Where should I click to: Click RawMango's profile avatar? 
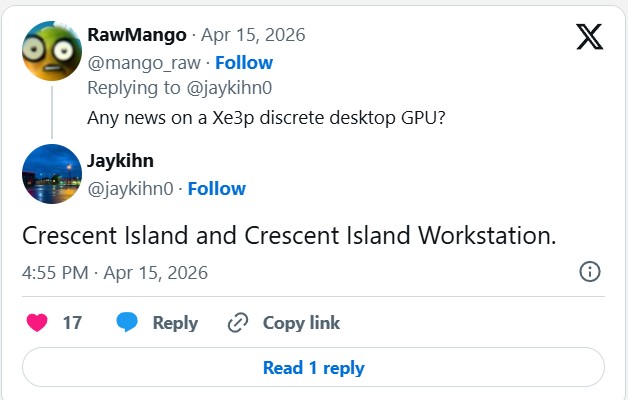[x=51, y=52]
